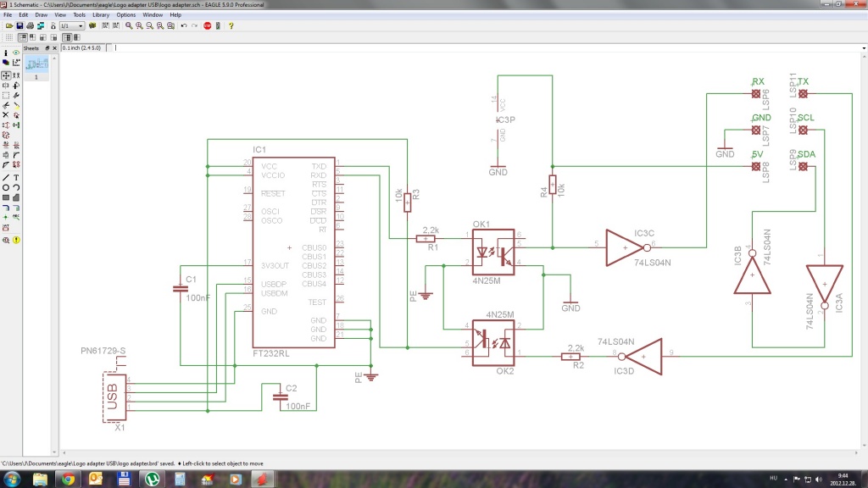Click the Windows Start button
Screen dimensions: 868x488
pyautogui.click(x=12, y=479)
